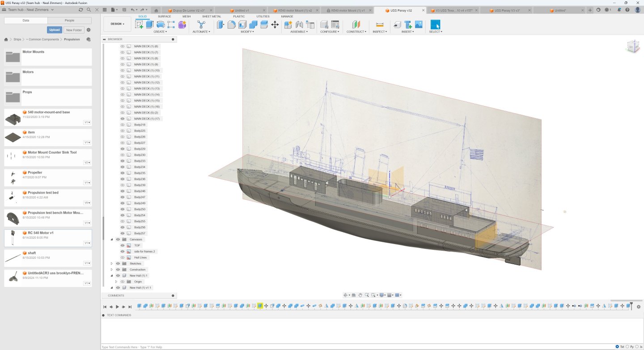
Task: Toggle visibility of Canvases folder
Action: [118, 239]
